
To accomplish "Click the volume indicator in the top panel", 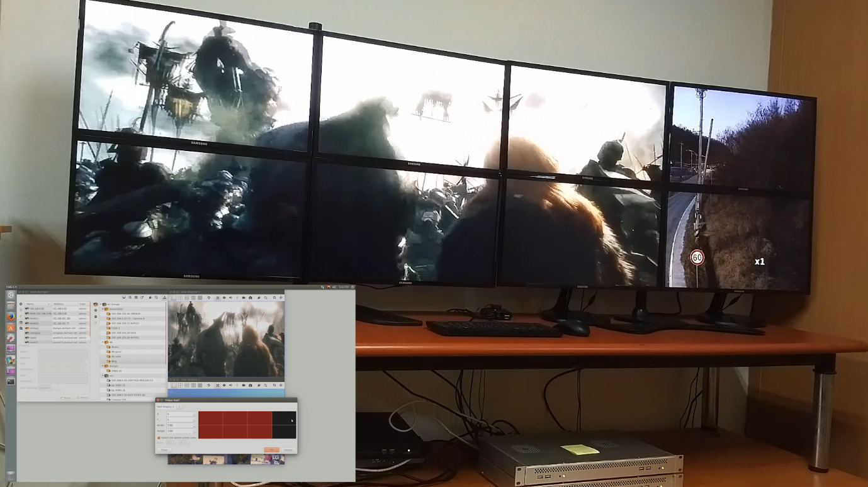I will pyautogui.click(x=334, y=288).
